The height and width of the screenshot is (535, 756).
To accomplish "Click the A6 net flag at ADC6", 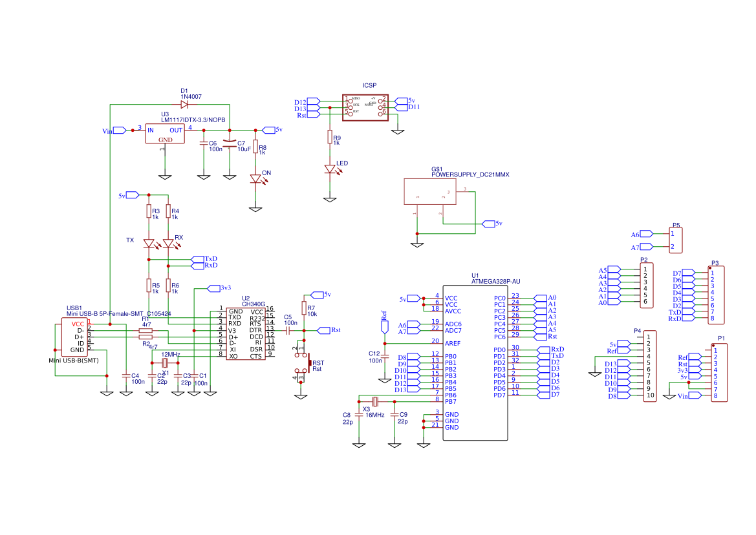I will pyautogui.click(x=414, y=324).
